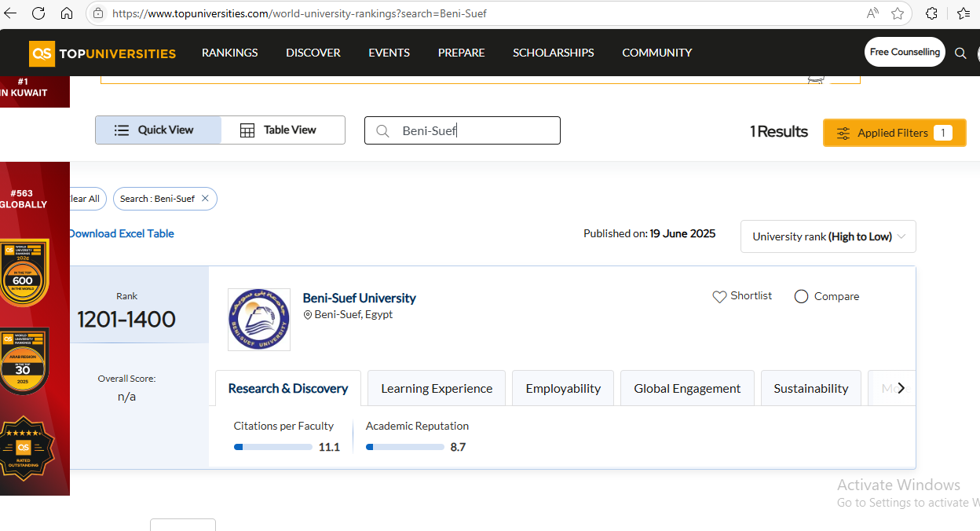Open the Events menu

389,53
